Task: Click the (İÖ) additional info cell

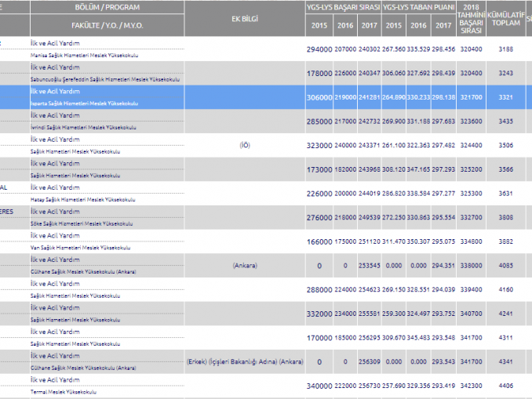Action: (x=244, y=145)
